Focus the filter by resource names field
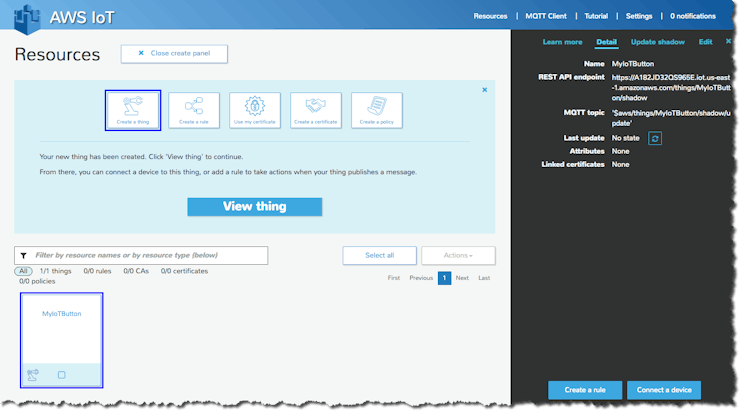This screenshot has width=740, height=411. coord(141,255)
